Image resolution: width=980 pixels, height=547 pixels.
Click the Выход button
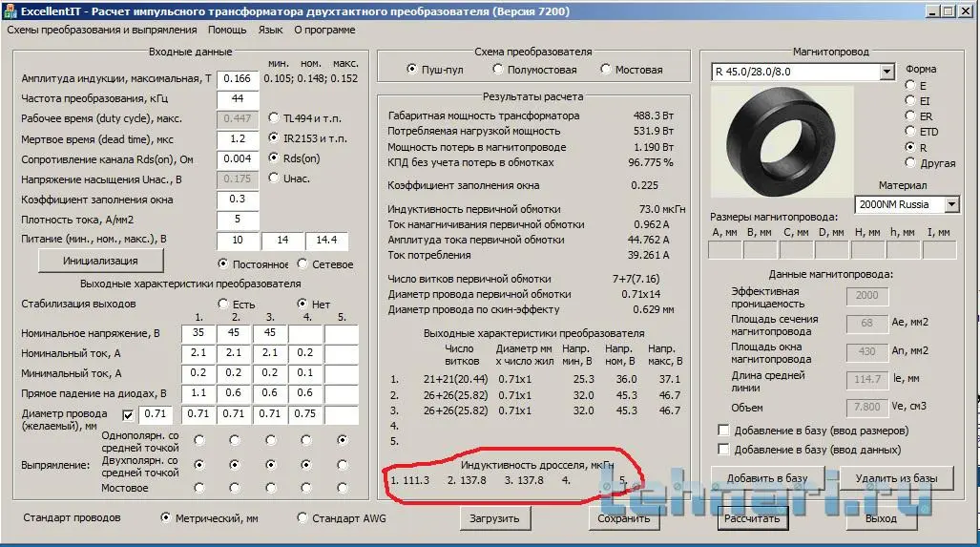click(x=881, y=518)
